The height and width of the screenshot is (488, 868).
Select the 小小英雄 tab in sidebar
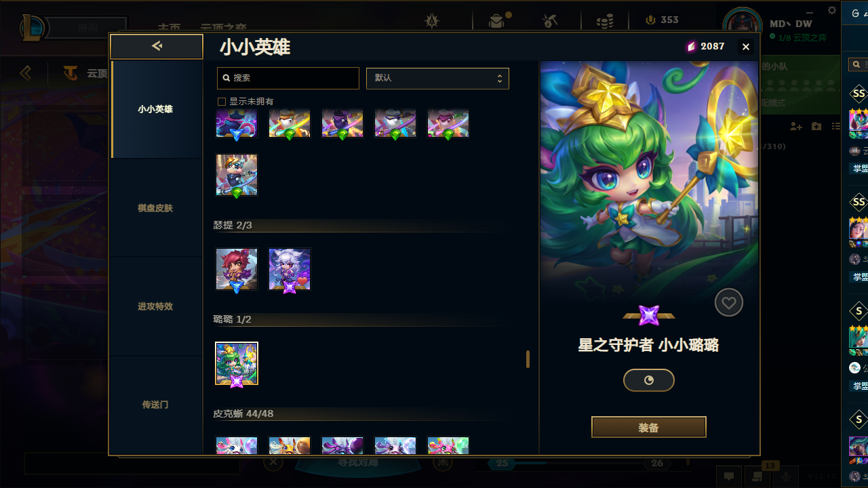coord(156,109)
